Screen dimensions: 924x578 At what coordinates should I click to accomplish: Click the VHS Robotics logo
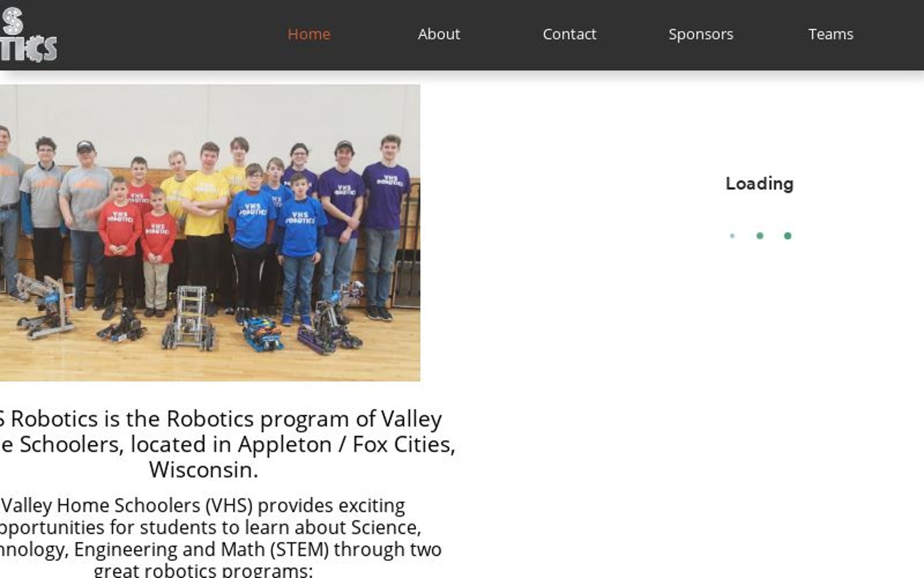pos(28,34)
